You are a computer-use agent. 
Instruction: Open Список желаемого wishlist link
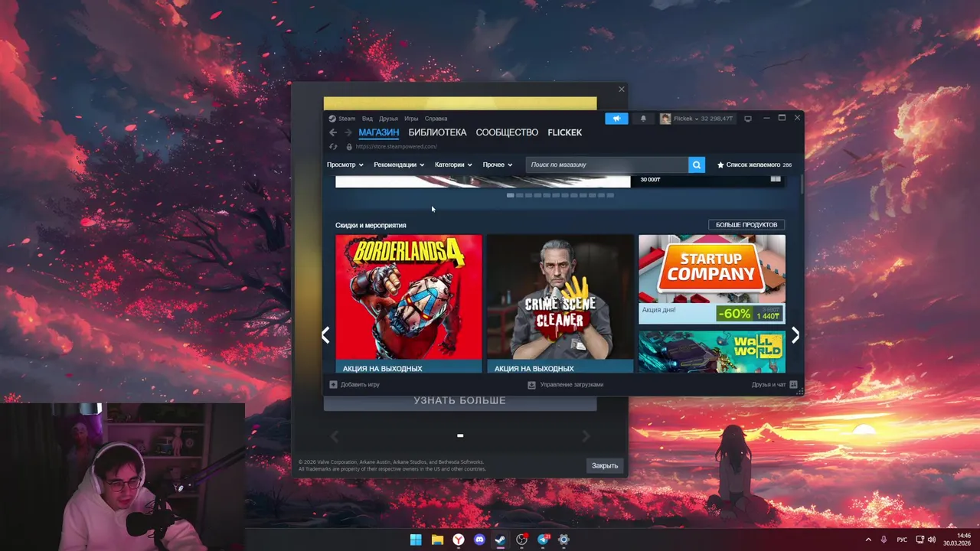(753, 165)
